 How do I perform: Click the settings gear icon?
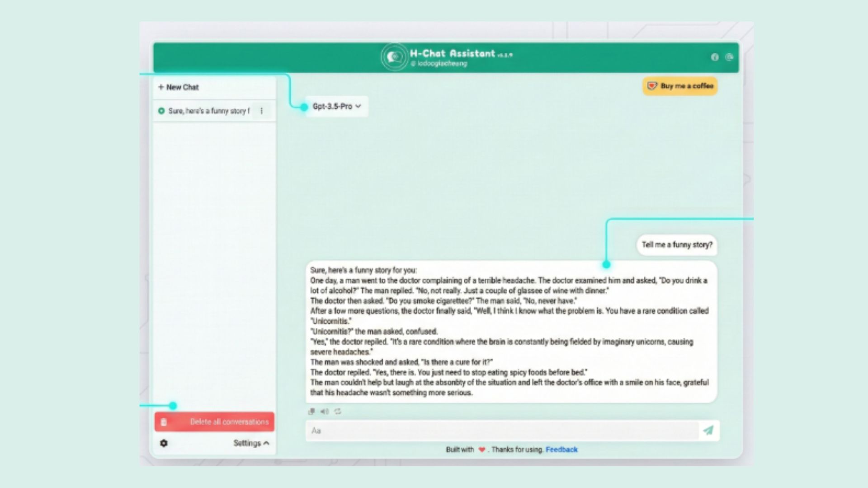(x=164, y=443)
